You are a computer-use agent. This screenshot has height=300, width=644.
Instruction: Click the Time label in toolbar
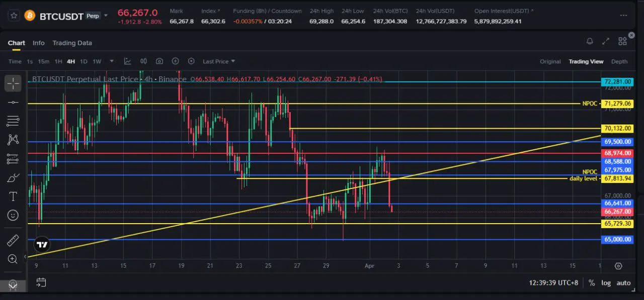(x=15, y=61)
